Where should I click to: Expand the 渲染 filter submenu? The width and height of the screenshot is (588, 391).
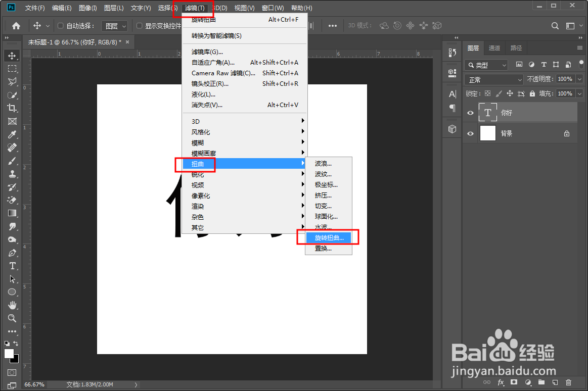(x=245, y=206)
